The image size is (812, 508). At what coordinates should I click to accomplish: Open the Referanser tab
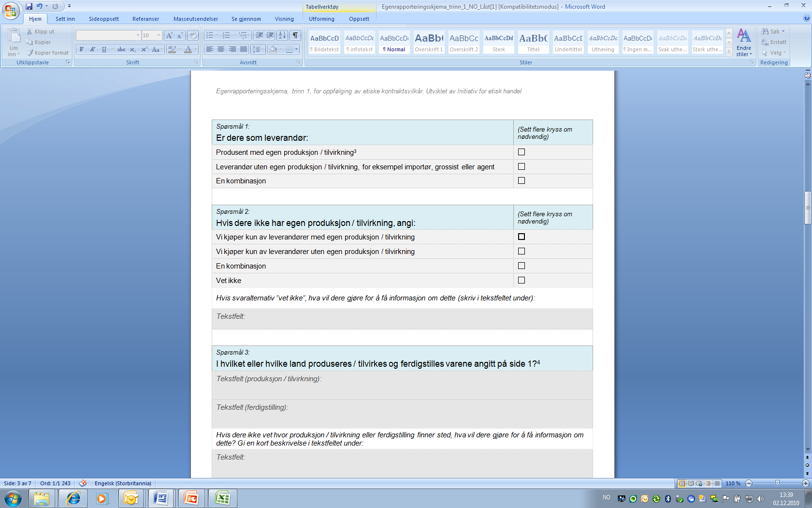coord(145,19)
